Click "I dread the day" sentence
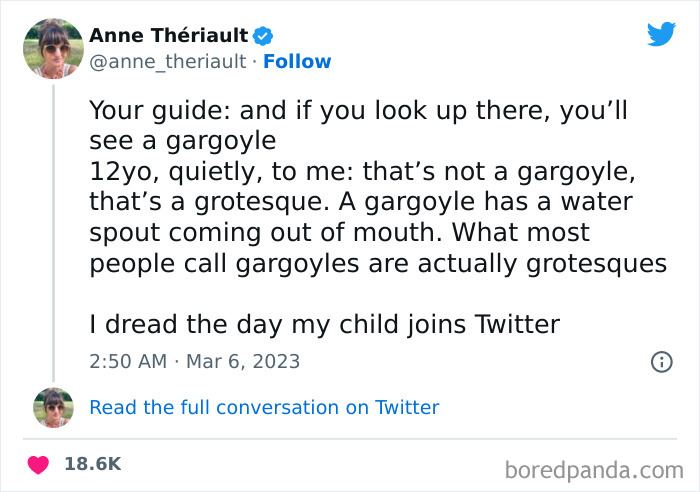Viewport: 700px width, 492px height. (325, 324)
